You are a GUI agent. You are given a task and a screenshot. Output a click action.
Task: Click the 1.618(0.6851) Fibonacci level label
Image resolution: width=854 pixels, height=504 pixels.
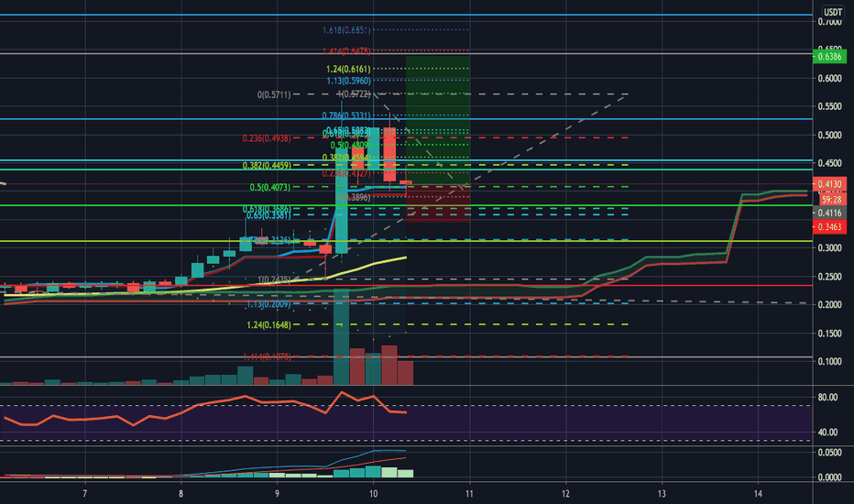346,30
